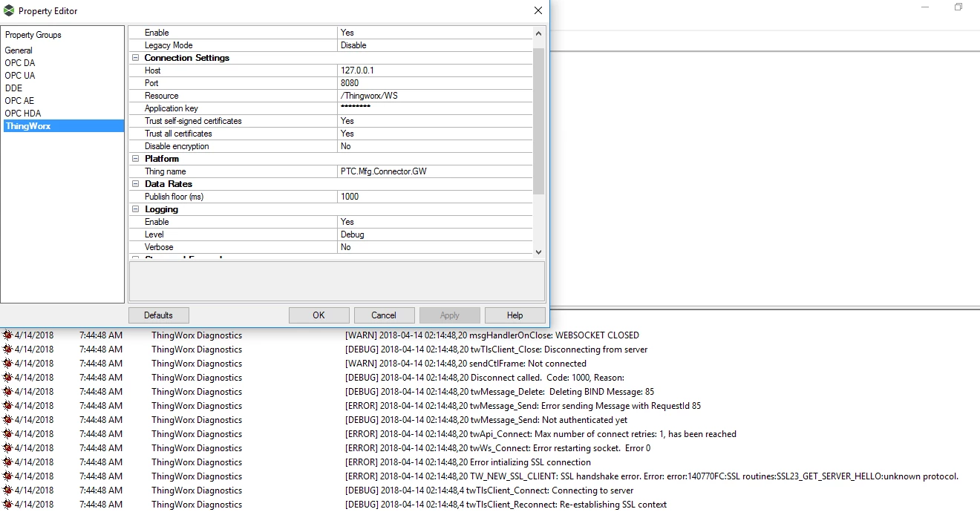This screenshot has height=512, width=980.
Task: Click the Port value 8080
Action: pyautogui.click(x=435, y=83)
